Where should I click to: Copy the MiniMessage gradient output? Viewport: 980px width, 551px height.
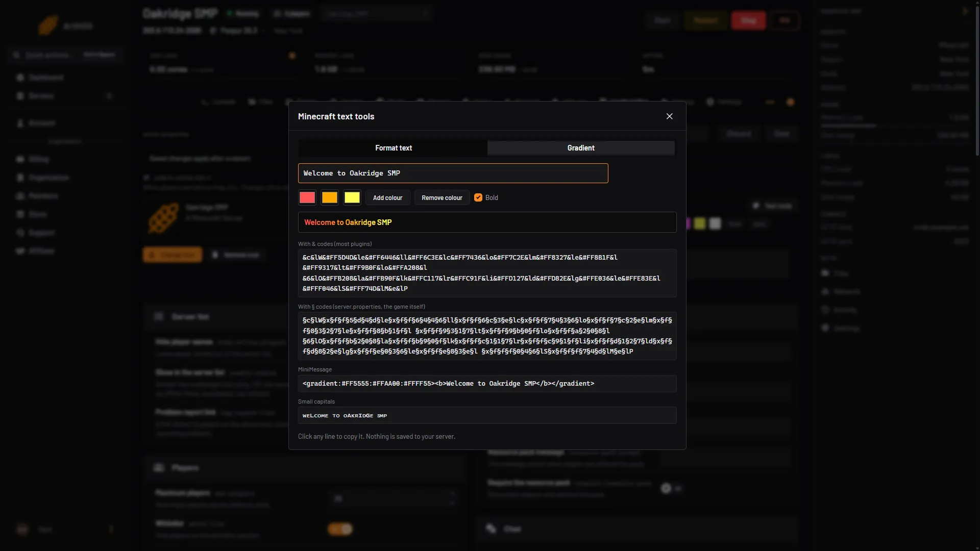click(487, 384)
